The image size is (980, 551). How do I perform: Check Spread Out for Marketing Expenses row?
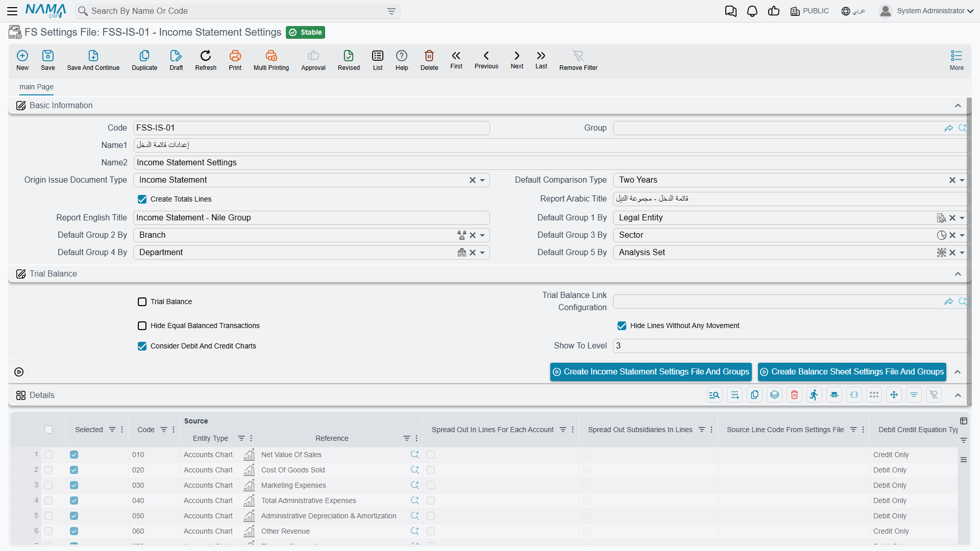point(431,485)
